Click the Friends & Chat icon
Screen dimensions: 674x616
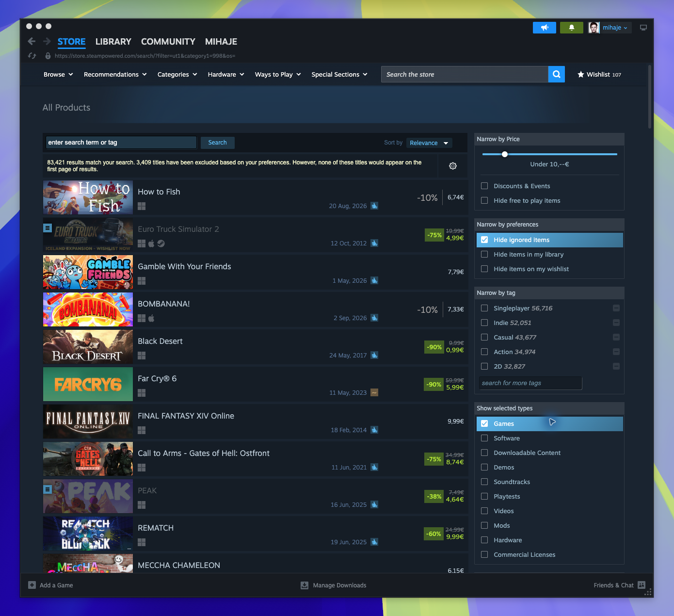(642, 585)
